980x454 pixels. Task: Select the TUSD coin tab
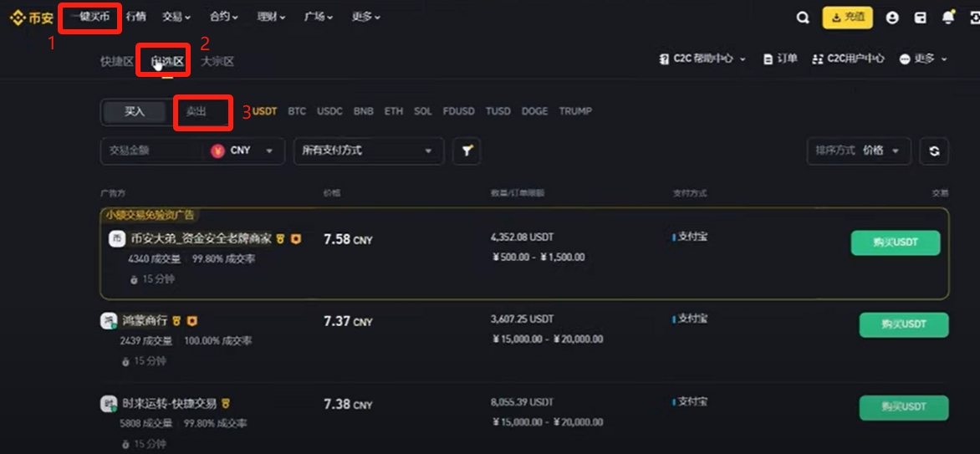coord(498,111)
